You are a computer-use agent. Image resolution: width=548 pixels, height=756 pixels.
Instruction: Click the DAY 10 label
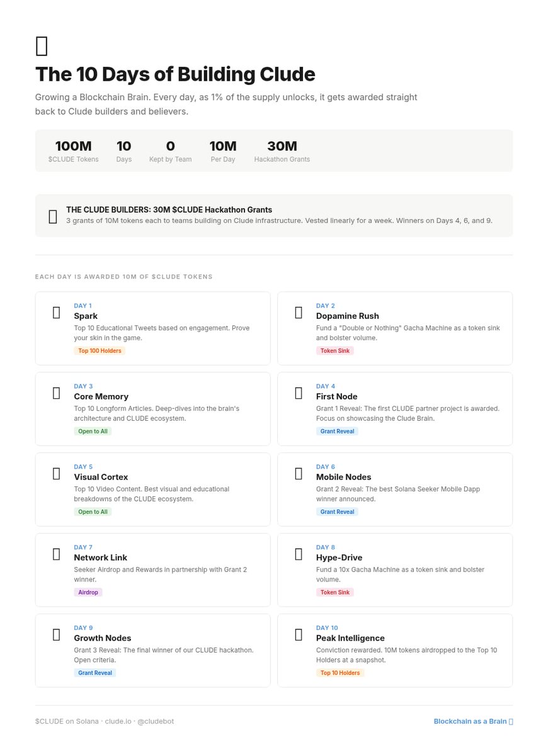(x=327, y=628)
